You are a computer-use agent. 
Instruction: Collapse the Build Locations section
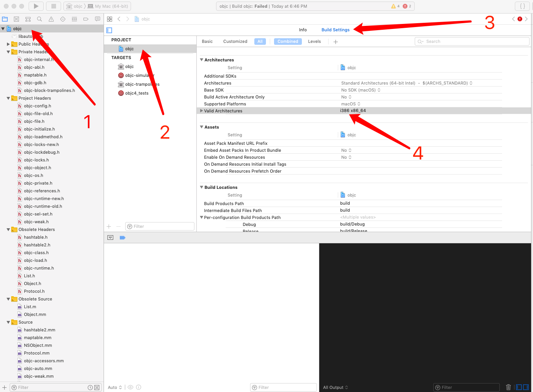[201, 187]
